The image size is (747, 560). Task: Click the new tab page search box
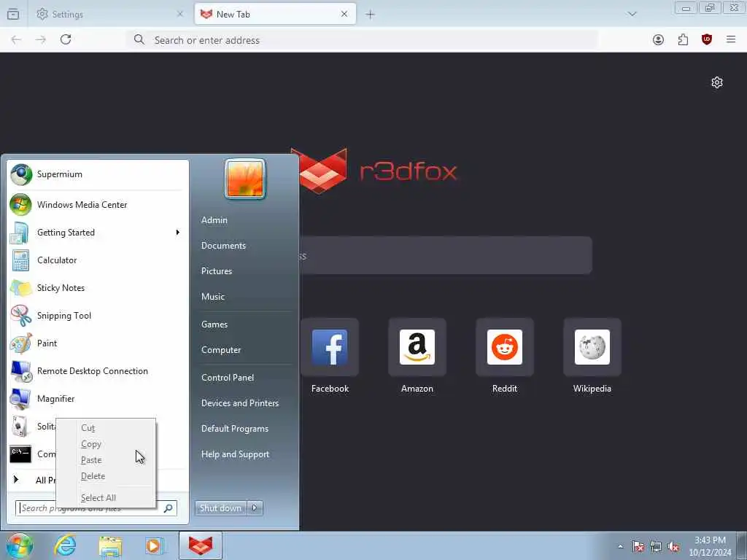(446, 255)
